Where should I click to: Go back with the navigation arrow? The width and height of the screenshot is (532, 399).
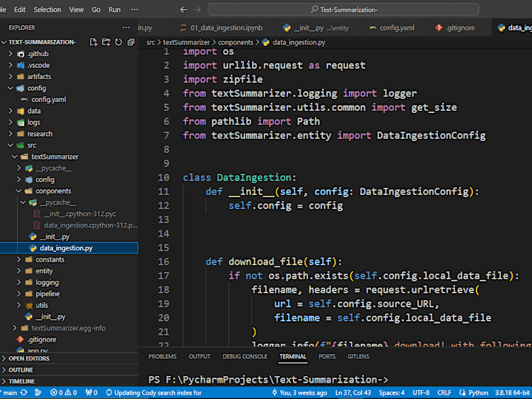(x=183, y=10)
